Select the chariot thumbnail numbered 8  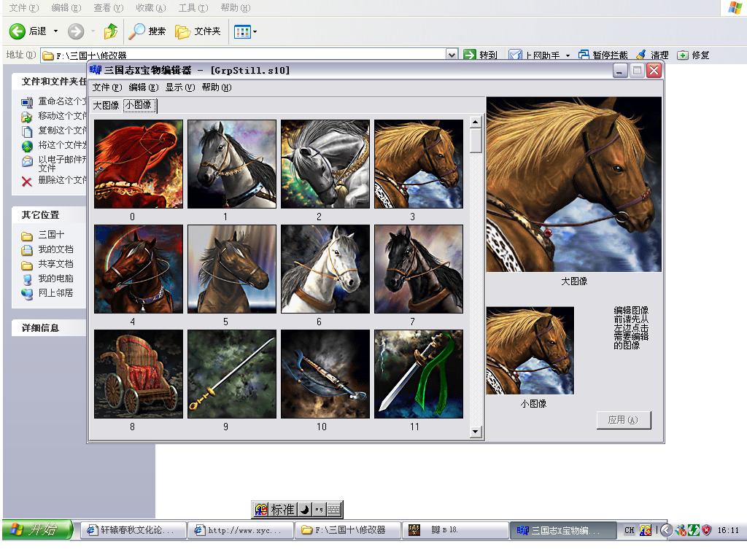139,374
